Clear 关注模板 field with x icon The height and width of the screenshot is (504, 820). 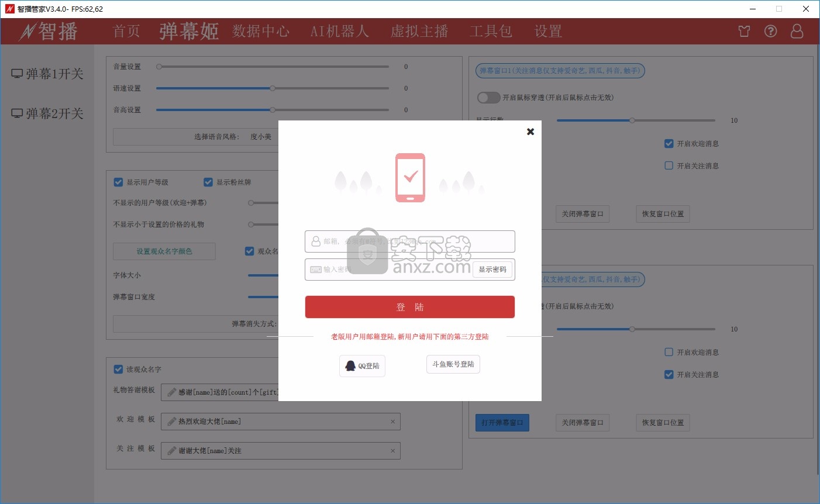click(x=392, y=451)
